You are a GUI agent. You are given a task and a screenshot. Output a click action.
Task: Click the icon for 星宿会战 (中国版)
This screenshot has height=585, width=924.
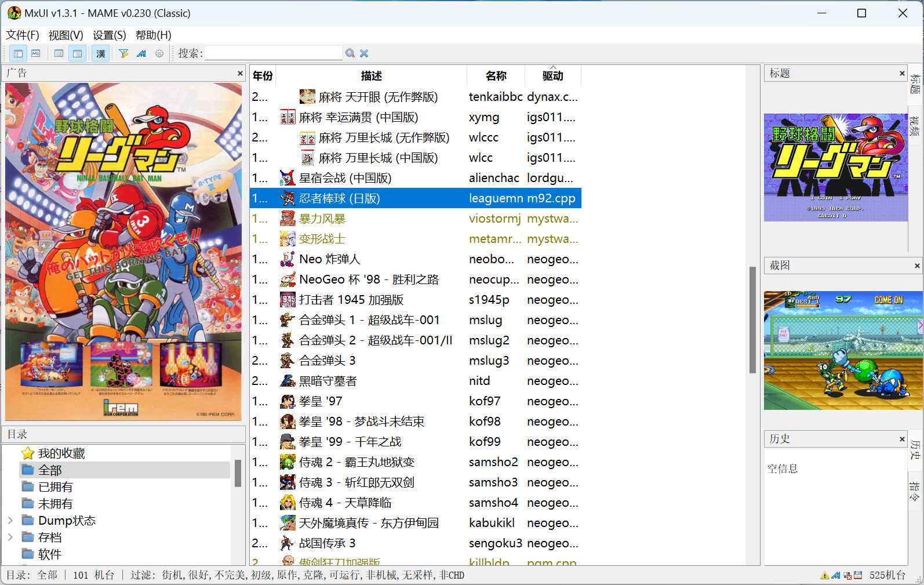(288, 178)
